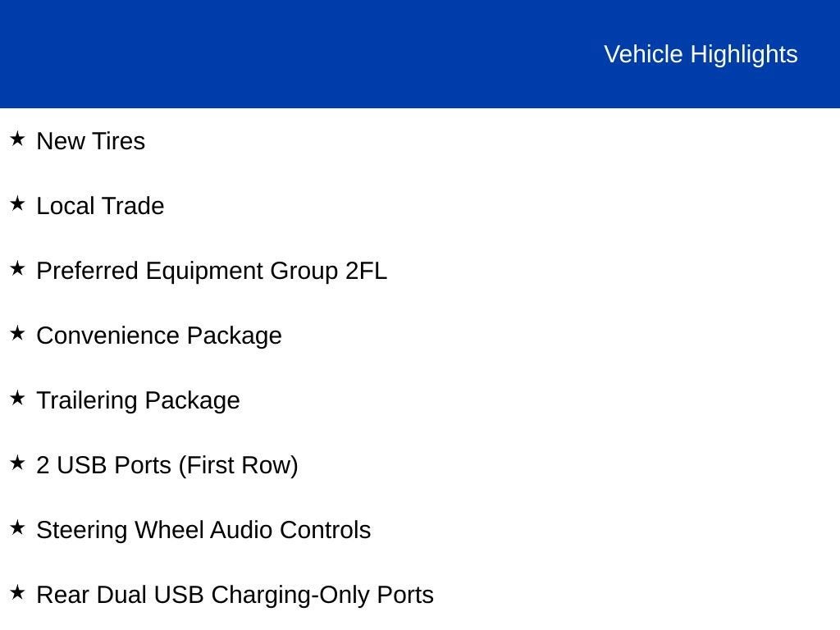840x630 pixels.
Task: Open the Convenience Package item
Action: [158, 336]
